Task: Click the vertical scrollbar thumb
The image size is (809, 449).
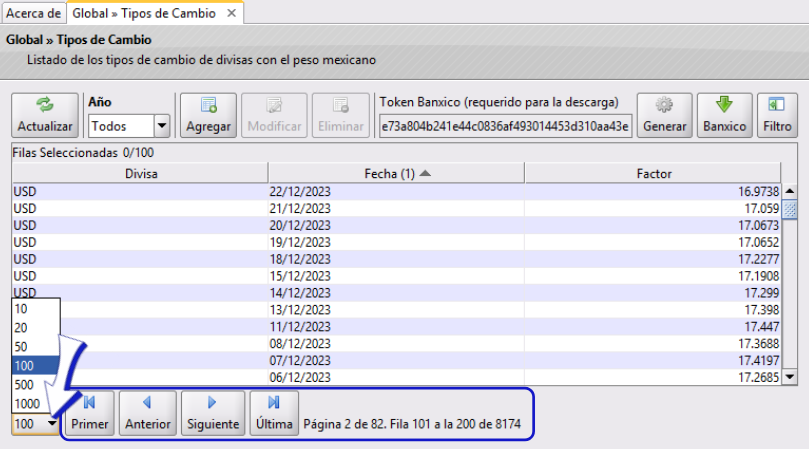Action: (790, 210)
